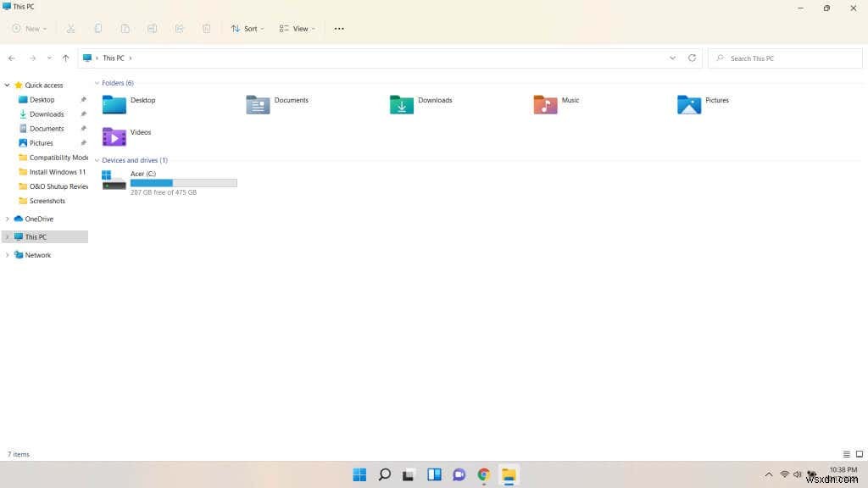The height and width of the screenshot is (488, 868).
Task: Open the Sort dropdown menu
Action: pos(248,29)
